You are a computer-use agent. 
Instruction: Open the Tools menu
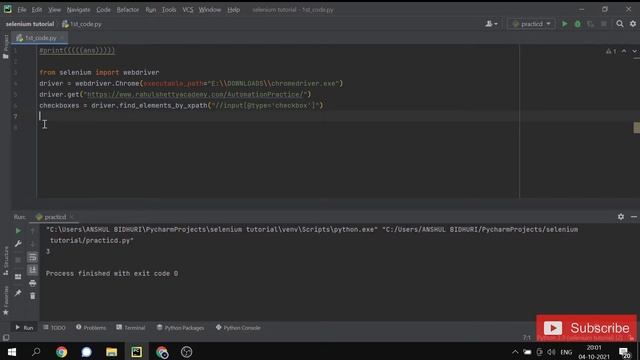(x=169, y=9)
